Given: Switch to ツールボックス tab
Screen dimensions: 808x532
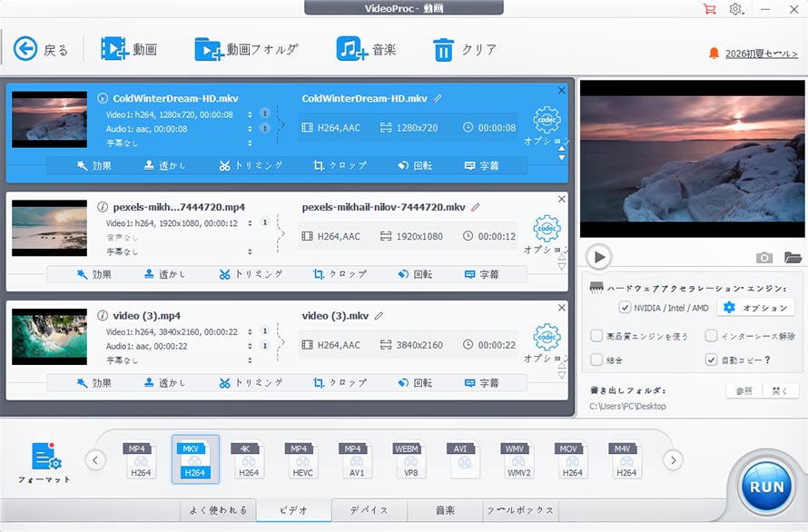Looking at the screenshot, I should tap(520, 510).
